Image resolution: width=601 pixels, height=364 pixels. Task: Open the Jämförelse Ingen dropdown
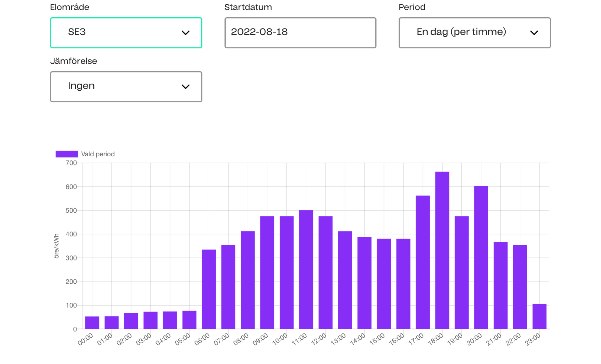tap(126, 87)
